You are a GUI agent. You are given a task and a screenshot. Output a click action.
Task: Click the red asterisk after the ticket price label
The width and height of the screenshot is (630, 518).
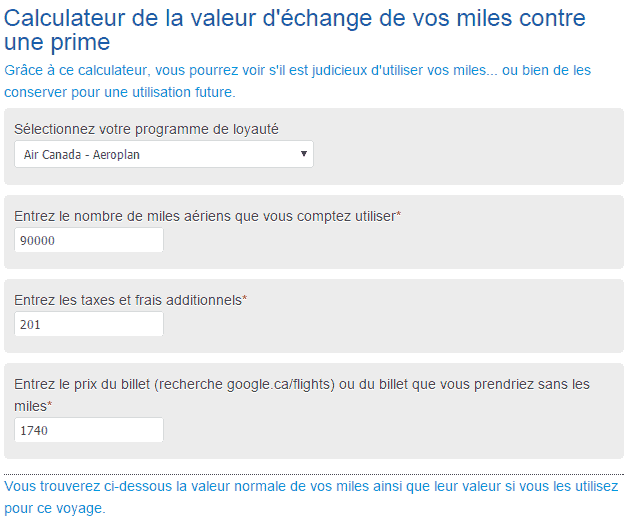pyautogui.click(x=50, y=404)
